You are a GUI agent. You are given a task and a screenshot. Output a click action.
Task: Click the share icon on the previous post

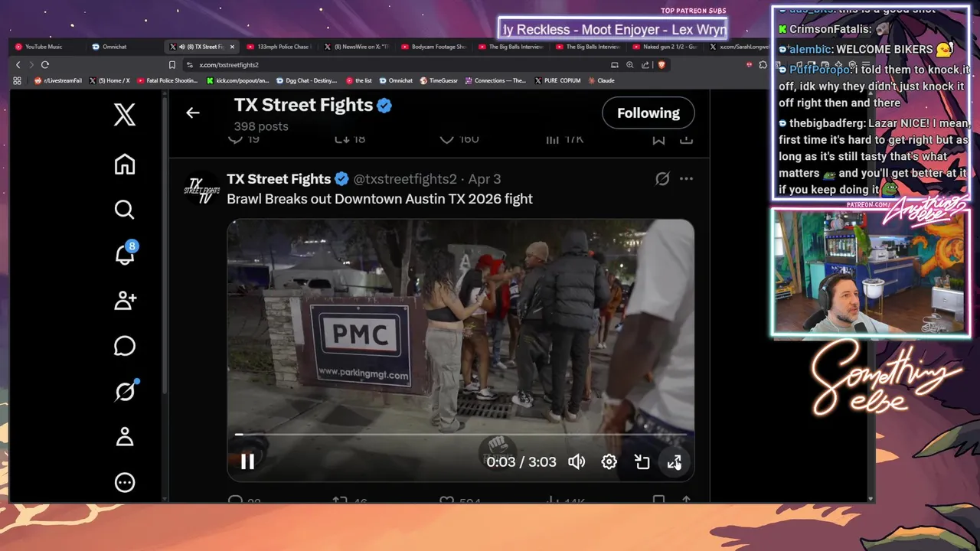click(x=686, y=139)
